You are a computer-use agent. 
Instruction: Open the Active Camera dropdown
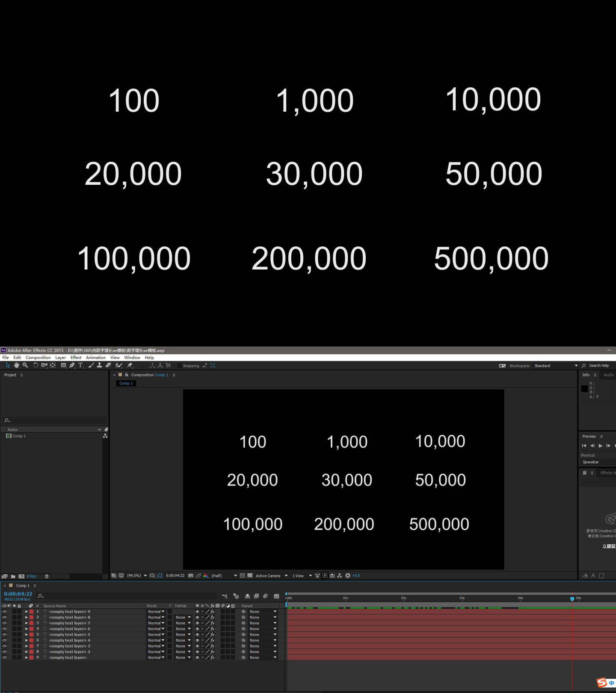point(272,576)
